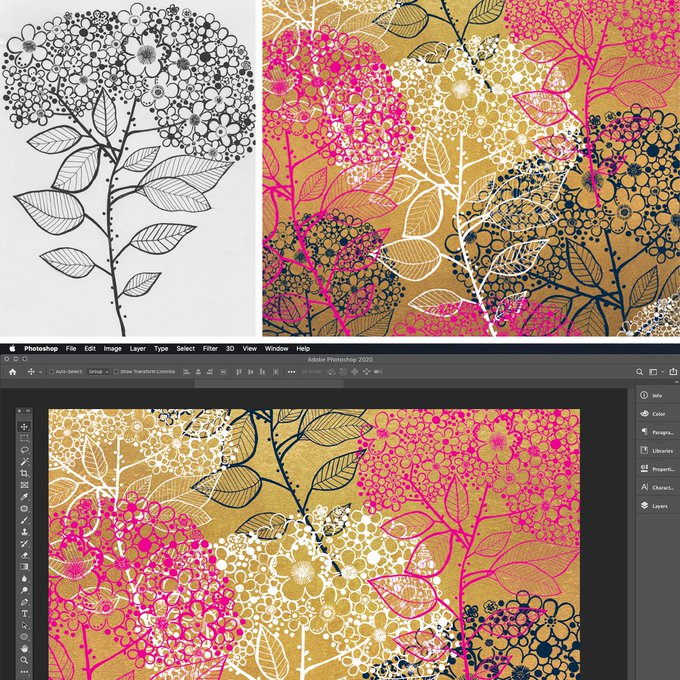Open the Select menu
The image size is (680, 680).
click(x=185, y=349)
